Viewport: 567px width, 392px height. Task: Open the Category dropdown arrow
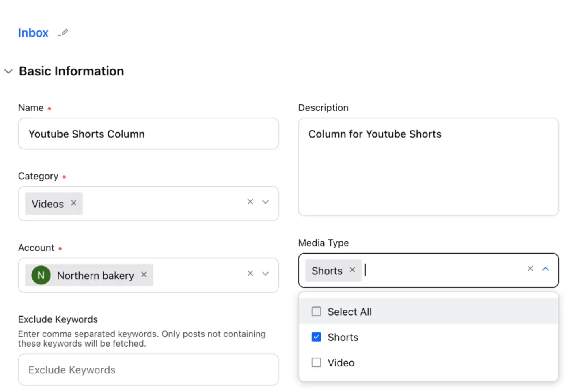click(265, 202)
